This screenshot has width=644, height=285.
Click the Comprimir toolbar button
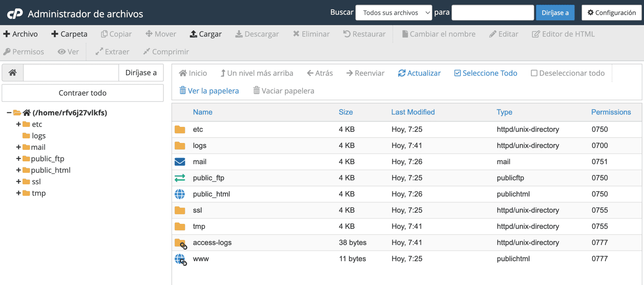[166, 51]
